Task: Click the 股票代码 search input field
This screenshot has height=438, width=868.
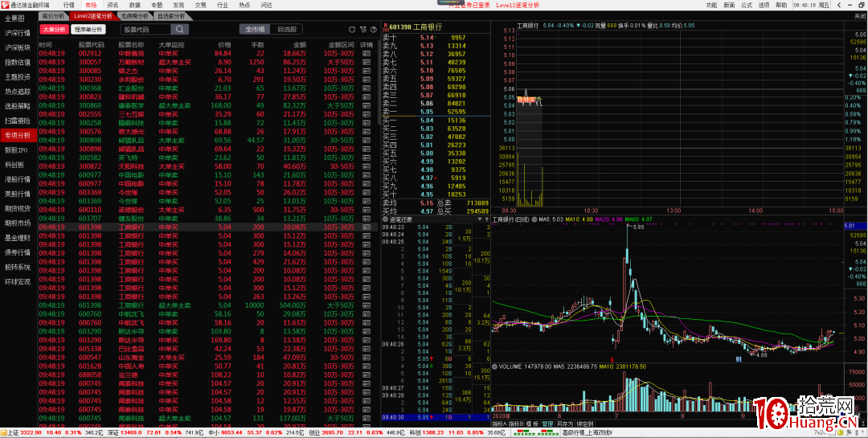Action: tap(146, 30)
